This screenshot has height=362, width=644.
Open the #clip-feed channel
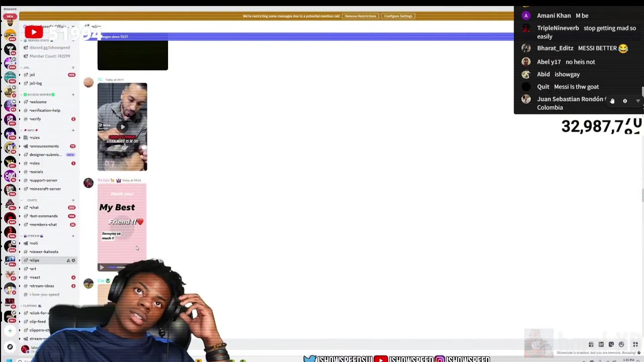pyautogui.click(x=37, y=321)
